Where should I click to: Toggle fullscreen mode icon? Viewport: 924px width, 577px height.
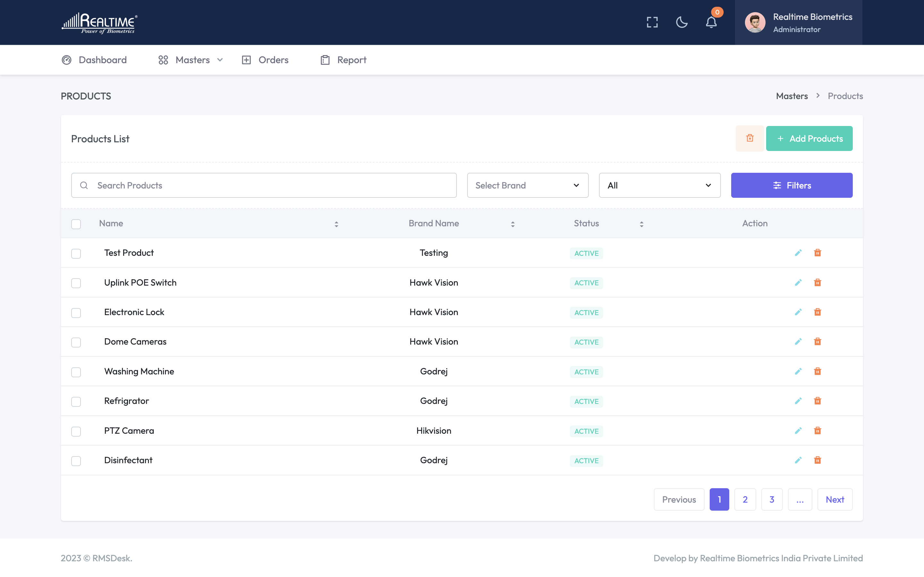coord(652,22)
